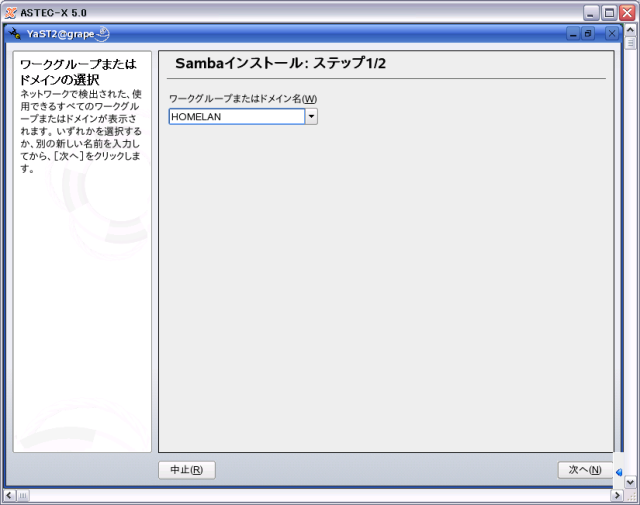640x505 pixels.
Task: Click the vertical scrollbar up arrow
Action: pos(630,30)
